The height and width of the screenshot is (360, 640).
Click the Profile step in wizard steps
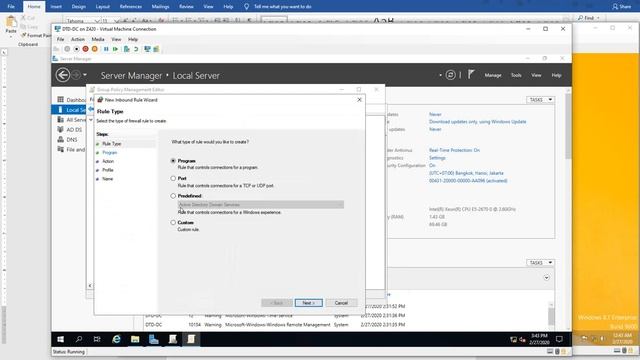coord(108,170)
